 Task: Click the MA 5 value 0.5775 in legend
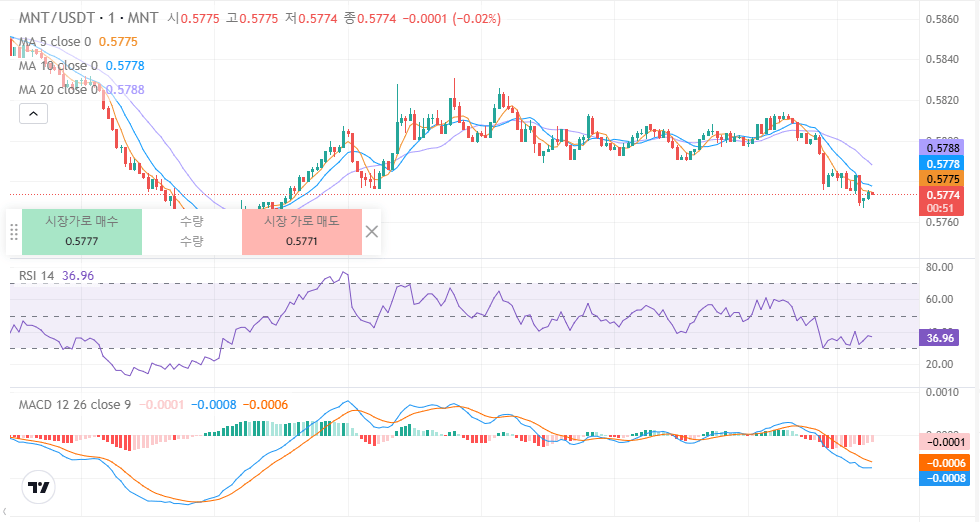click(118, 42)
